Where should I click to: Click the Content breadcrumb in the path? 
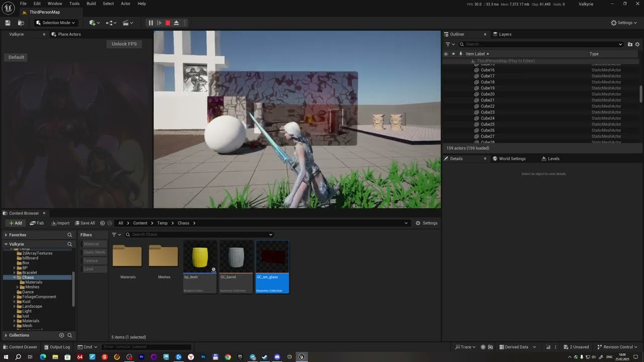point(140,223)
